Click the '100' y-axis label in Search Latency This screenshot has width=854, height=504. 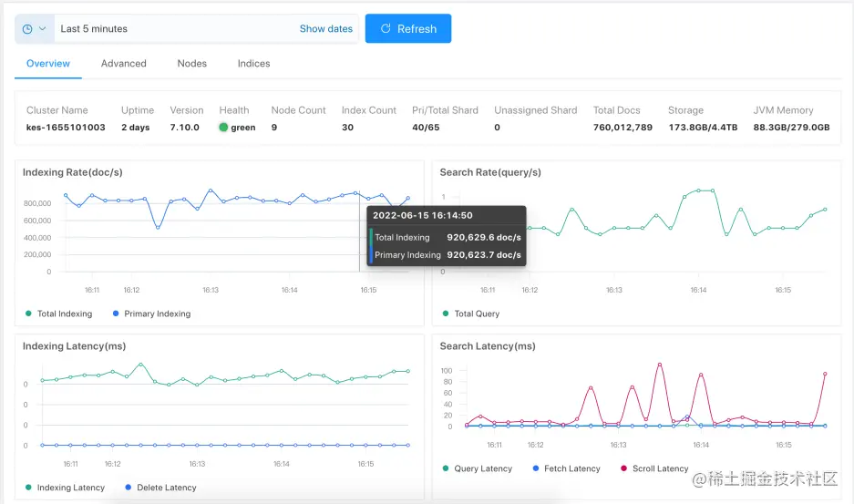point(447,371)
